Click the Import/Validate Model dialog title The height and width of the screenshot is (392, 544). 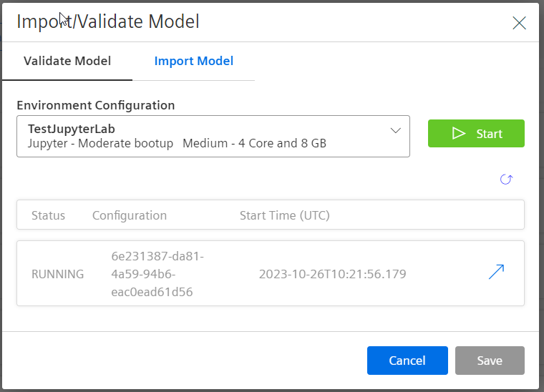(108, 21)
